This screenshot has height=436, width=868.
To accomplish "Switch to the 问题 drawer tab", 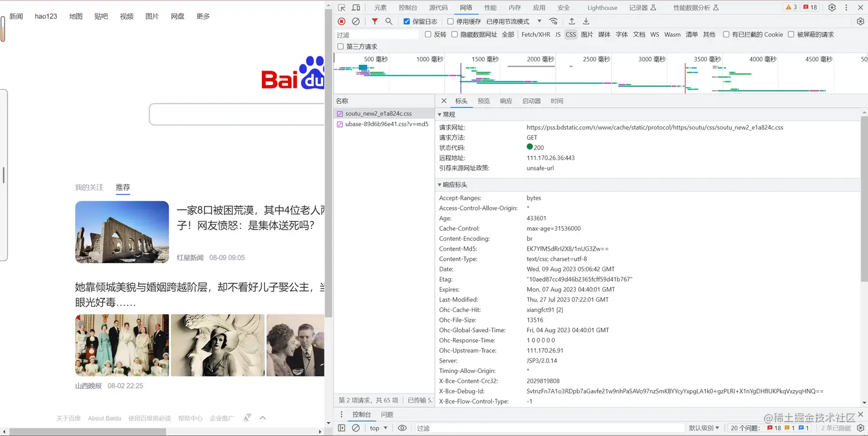I will (387, 414).
